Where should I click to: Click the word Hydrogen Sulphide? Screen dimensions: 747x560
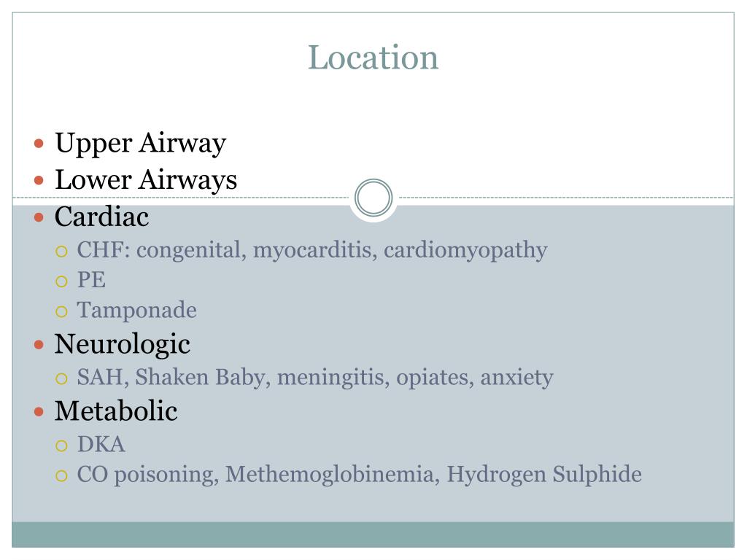[x=544, y=474]
